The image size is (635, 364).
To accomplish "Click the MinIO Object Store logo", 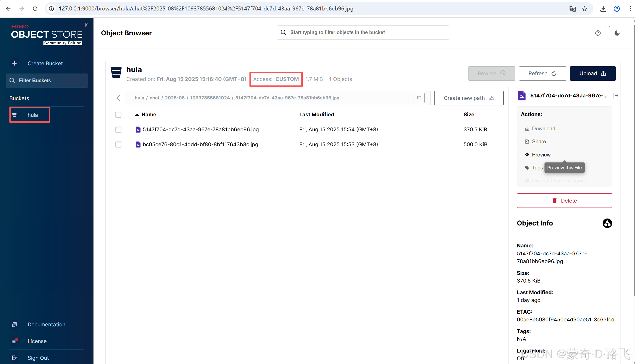I will pyautogui.click(x=47, y=34).
